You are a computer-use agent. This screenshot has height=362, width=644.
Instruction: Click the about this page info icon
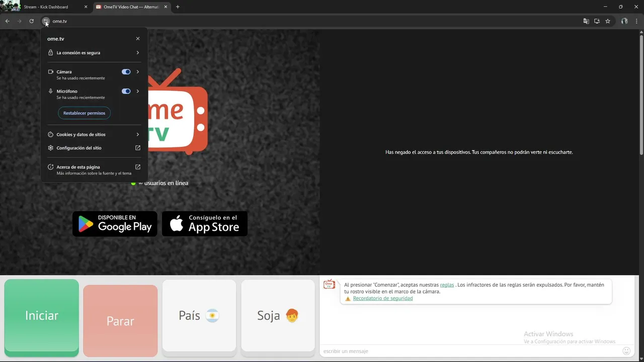pos(50,167)
